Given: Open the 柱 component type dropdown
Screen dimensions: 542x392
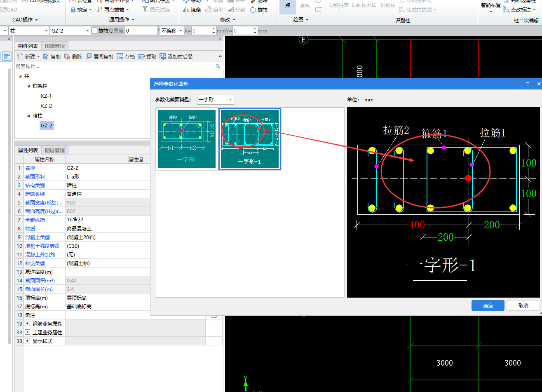Looking at the screenshot, I should tap(46, 31).
